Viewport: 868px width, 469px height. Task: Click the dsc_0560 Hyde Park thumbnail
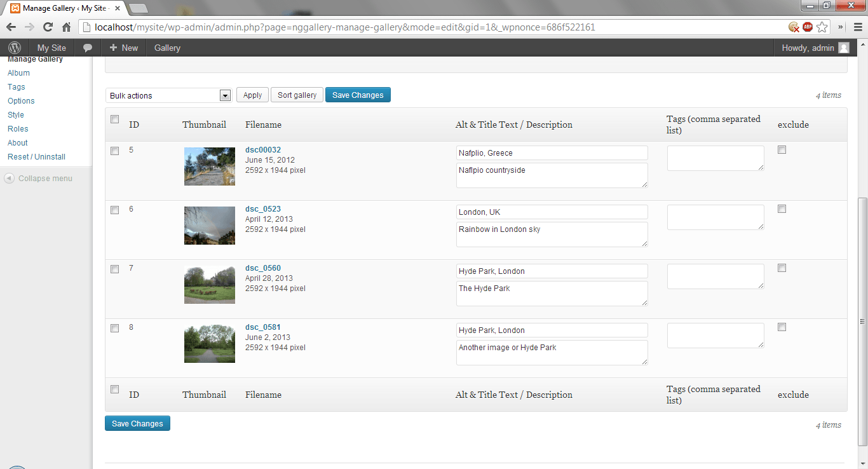[x=209, y=285]
